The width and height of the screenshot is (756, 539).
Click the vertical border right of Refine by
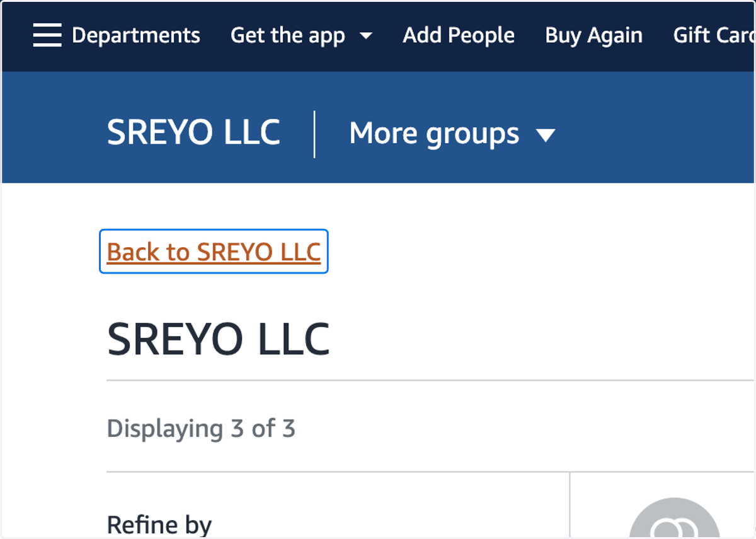[570, 505]
